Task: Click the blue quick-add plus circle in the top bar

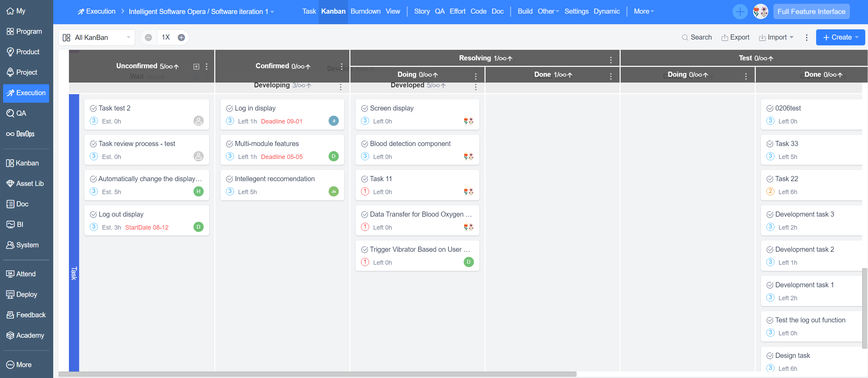Action: 740,12
